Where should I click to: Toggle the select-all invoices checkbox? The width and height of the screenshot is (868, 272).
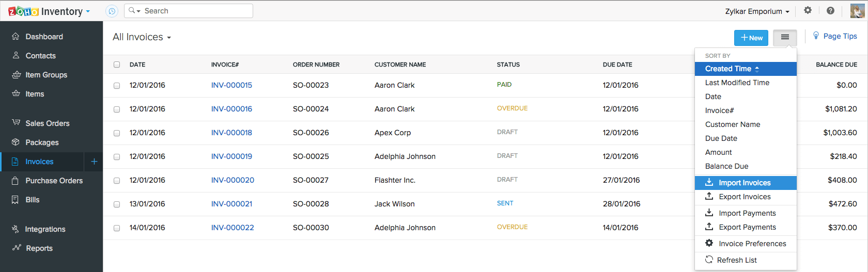(117, 65)
